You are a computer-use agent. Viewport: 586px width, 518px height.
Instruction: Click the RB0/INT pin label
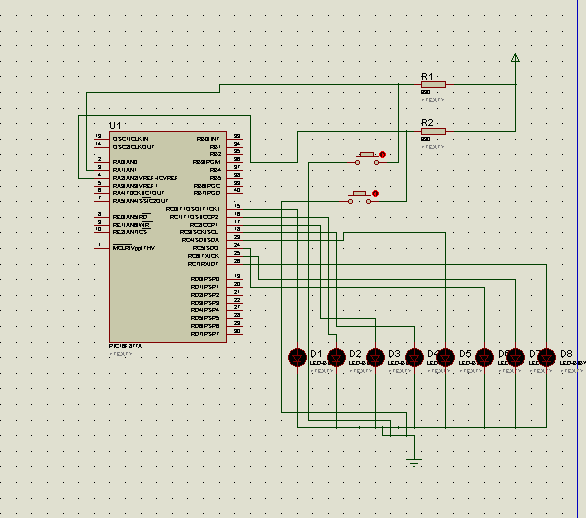[208, 139]
